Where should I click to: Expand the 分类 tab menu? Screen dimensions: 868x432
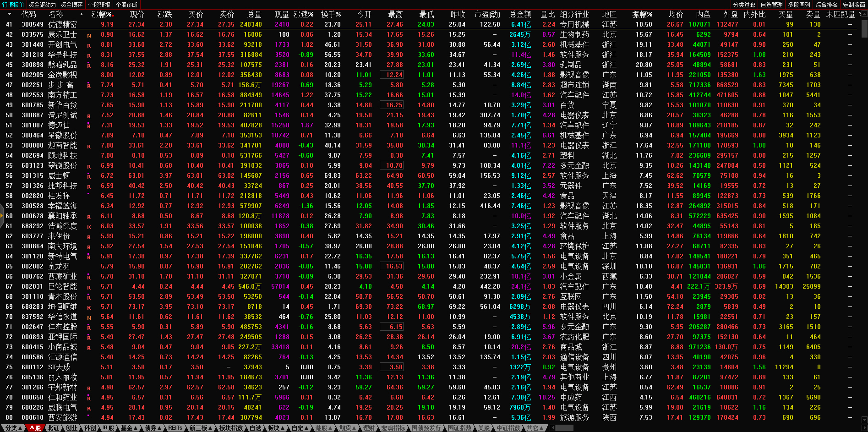pos(13,428)
